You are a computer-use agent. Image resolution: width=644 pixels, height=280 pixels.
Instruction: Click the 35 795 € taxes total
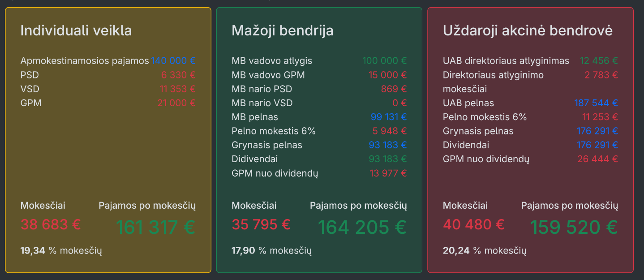[261, 224]
